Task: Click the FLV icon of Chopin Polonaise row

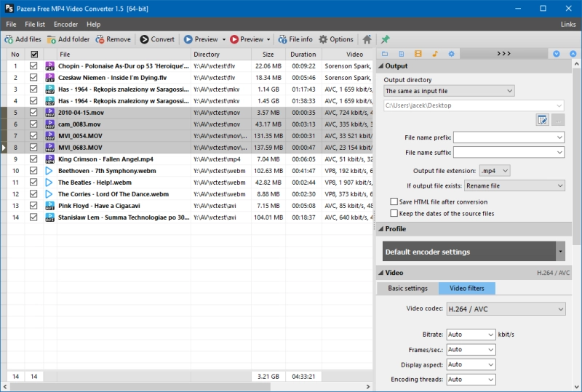Action: 49,66
